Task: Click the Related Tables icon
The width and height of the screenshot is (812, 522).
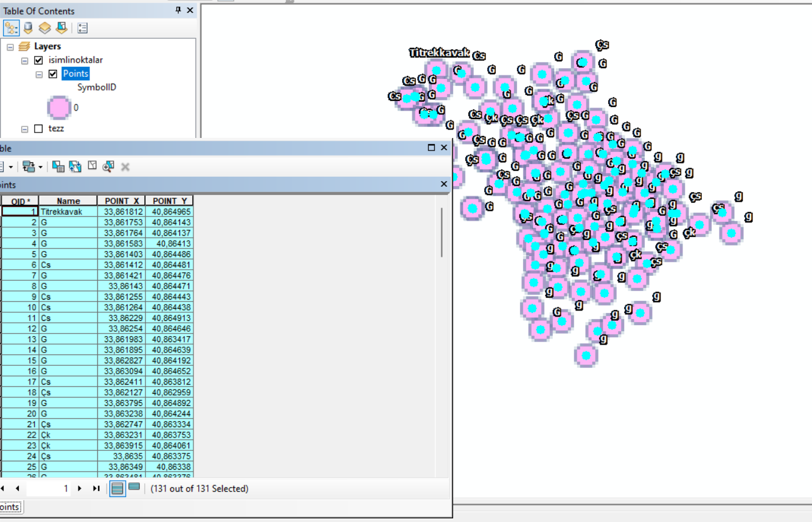Action: (x=28, y=166)
